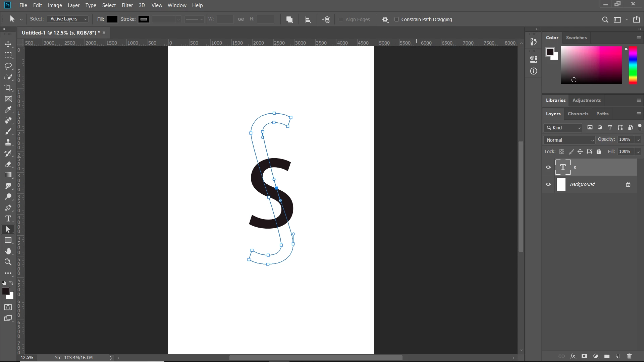Open the Active Layers select dropdown
The image size is (644, 362).
pos(68,19)
